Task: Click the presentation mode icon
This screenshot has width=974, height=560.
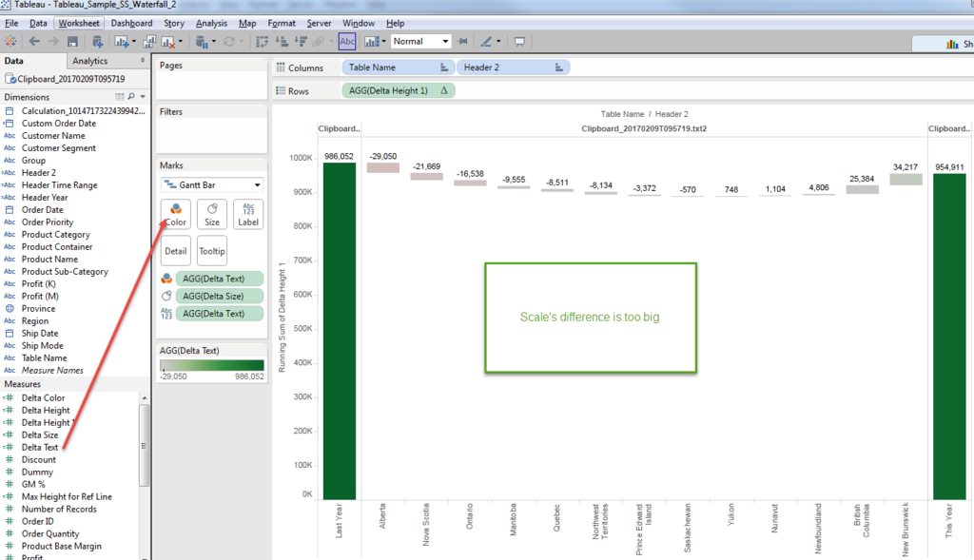Action: (519, 42)
